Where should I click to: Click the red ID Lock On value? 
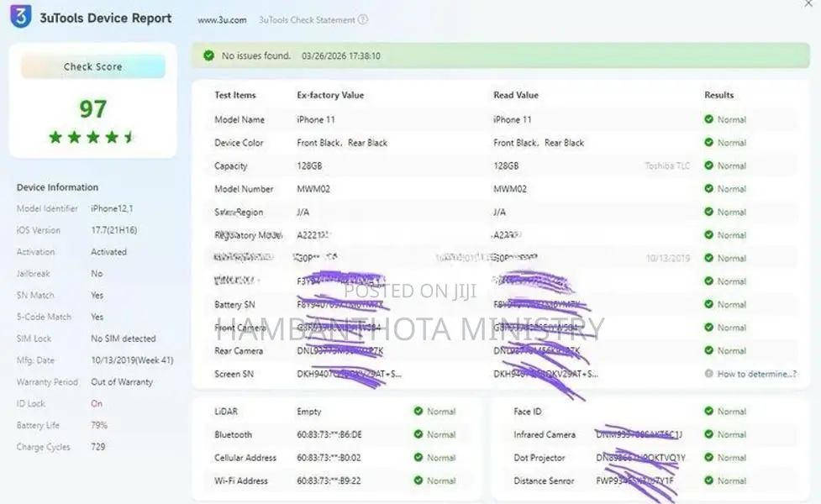point(97,403)
